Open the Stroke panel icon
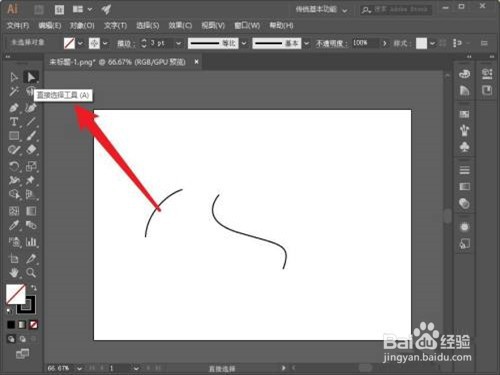Screen dimensions: 500x375 (x=464, y=170)
